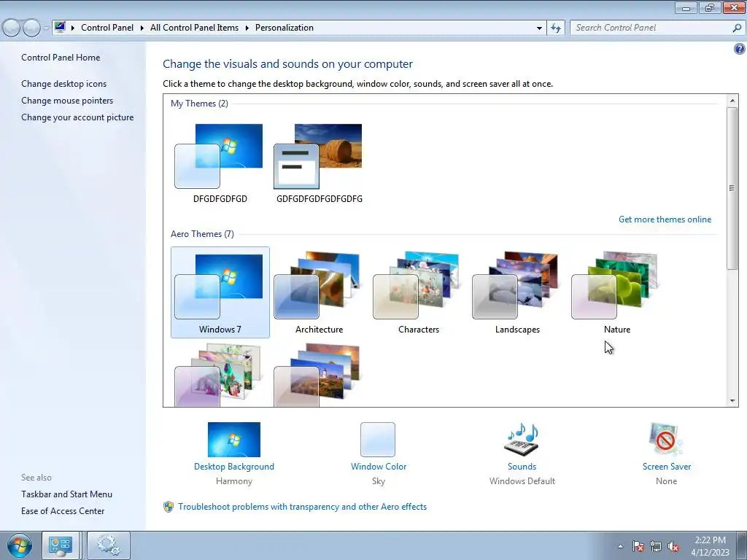Click the taskbar clock showing 2:22 PM

coord(710,546)
